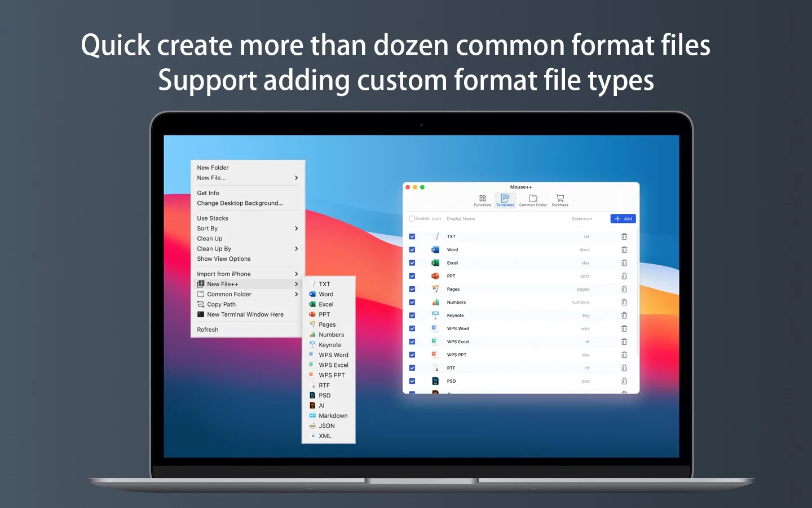Click the Word icon in template list
This screenshot has height=508, width=812.
435,249
